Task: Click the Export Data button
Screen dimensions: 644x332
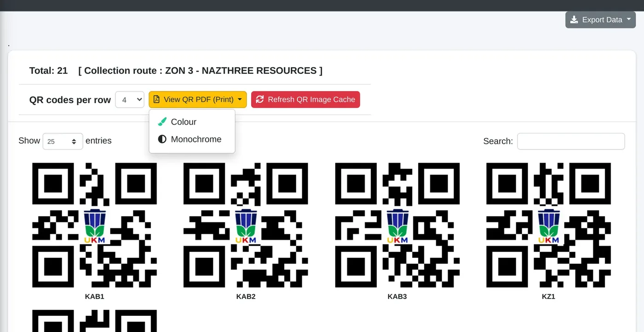Action: coord(600,20)
